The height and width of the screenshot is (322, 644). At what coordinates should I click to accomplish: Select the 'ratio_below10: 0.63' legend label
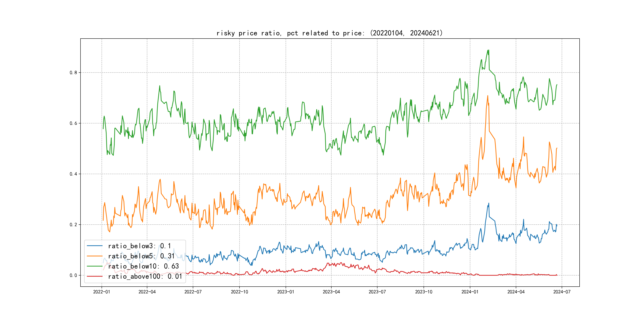(144, 266)
